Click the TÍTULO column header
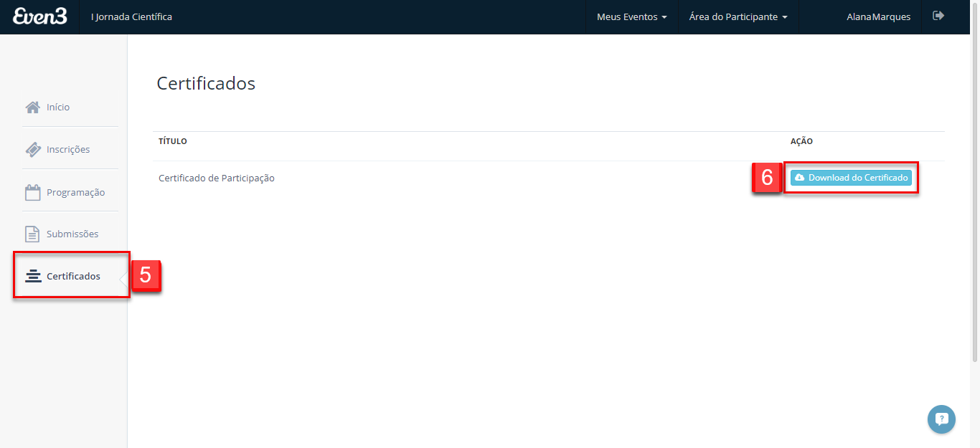The image size is (980, 448). (x=173, y=141)
